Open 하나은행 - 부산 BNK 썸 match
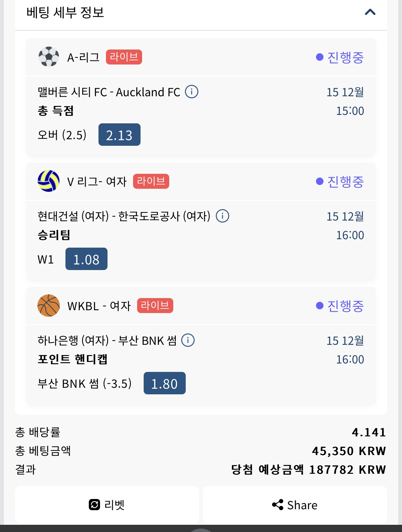The width and height of the screenshot is (402, 532). pos(107,341)
